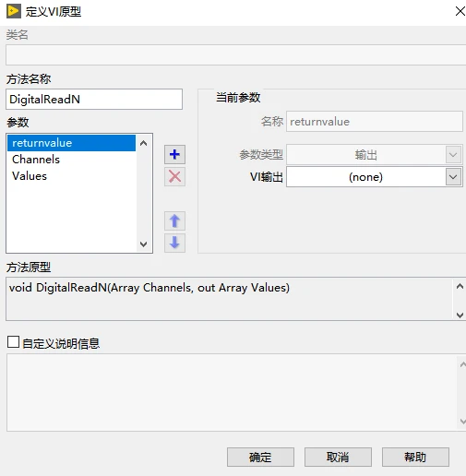Viewport: 466px width, 476px height.
Task: Click the VI输出 dropdown arrow button
Action: 453,177
